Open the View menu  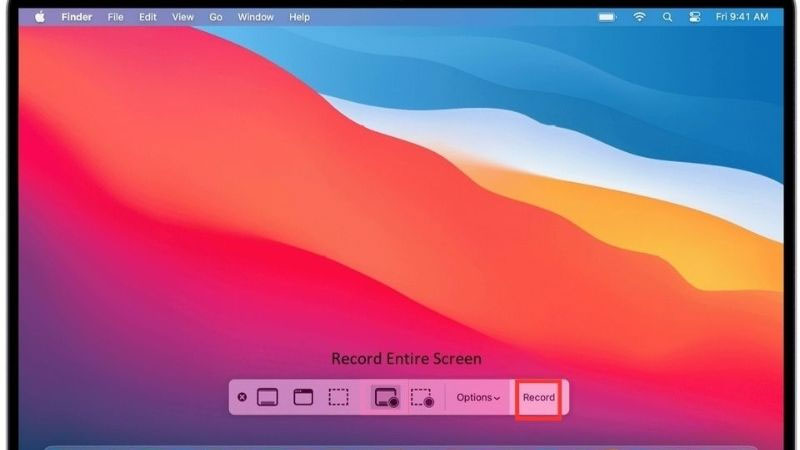pyautogui.click(x=182, y=17)
